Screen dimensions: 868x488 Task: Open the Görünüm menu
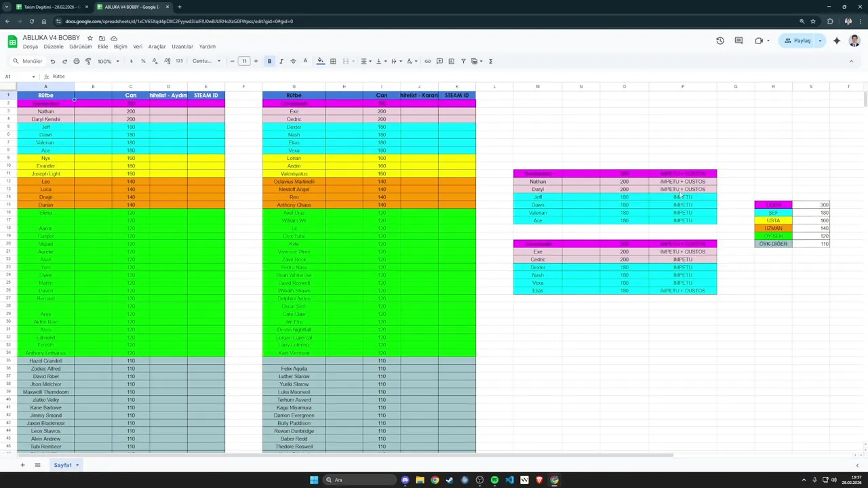pos(81,47)
